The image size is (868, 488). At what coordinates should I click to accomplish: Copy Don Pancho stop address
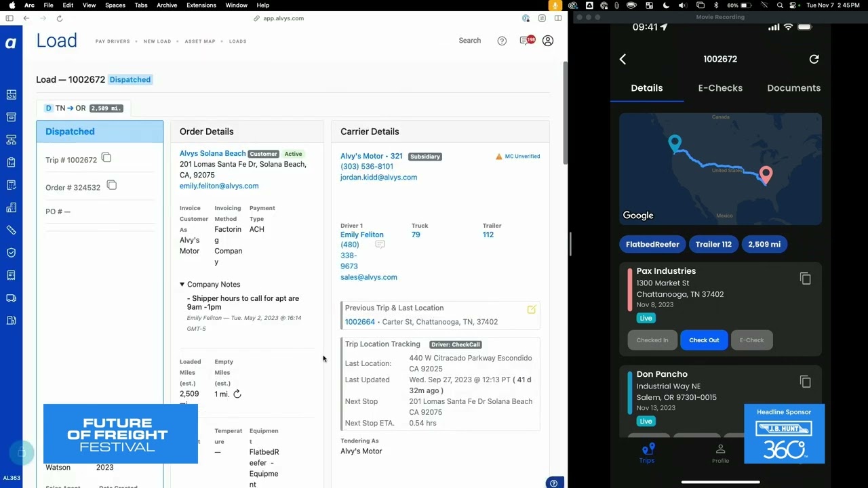(806, 382)
